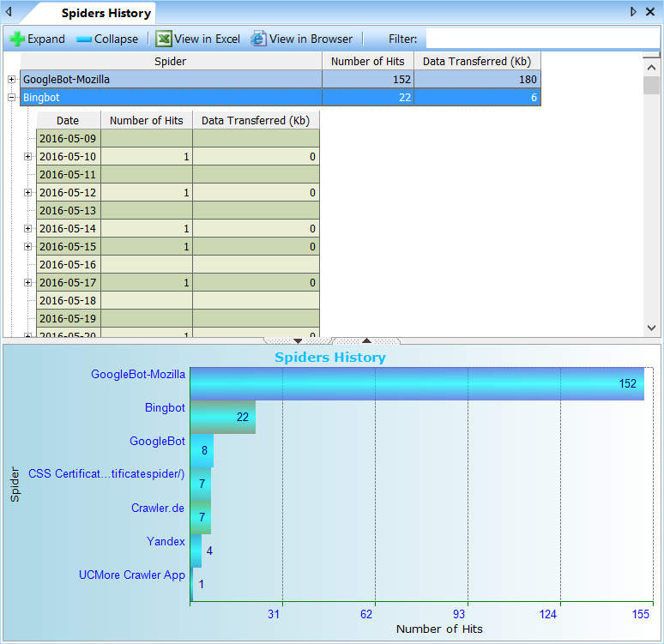Click nested Data Transferred (Kb) header
Screen dimensions: 664x644
(x=256, y=121)
